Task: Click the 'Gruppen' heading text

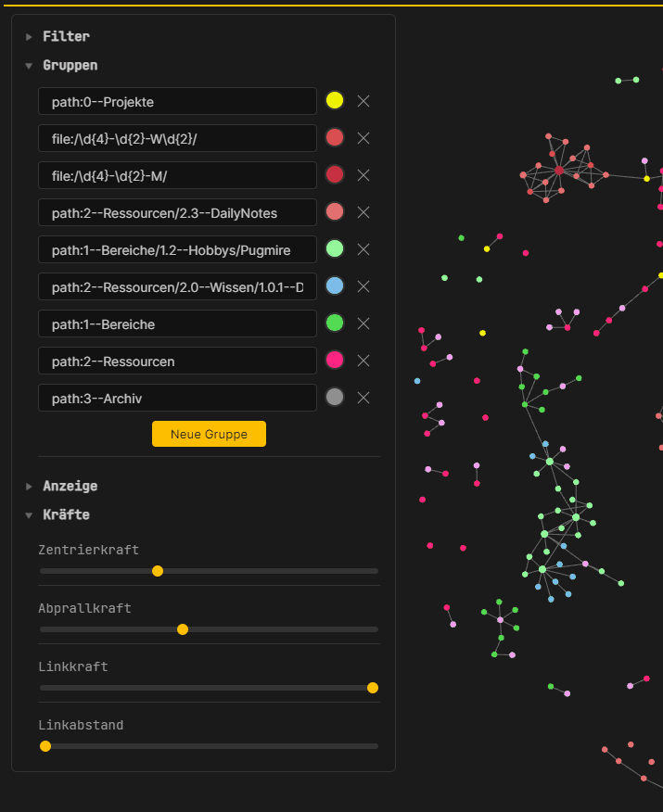Action: [70, 65]
